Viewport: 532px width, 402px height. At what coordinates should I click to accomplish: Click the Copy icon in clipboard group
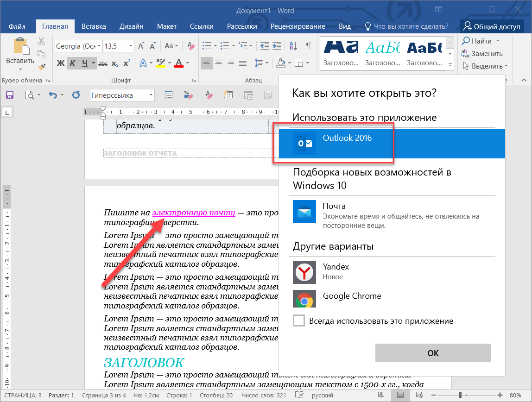41,54
